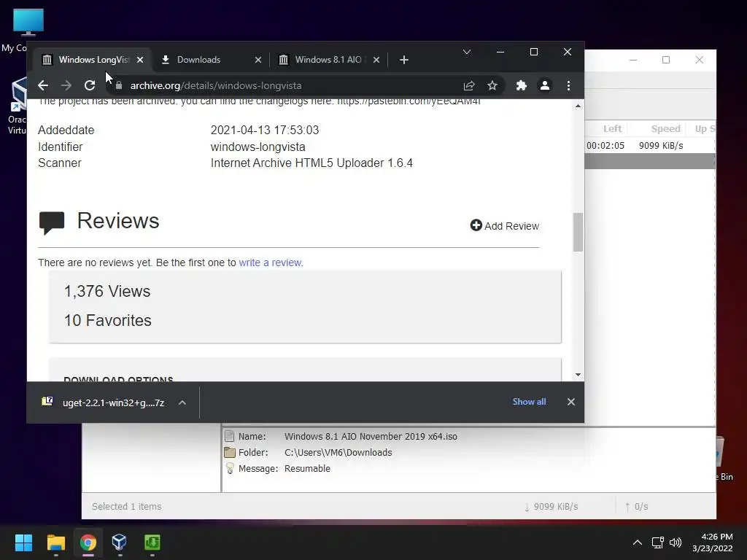This screenshot has height=560, width=747.
Task: Click uGet folder path C:\Users\VM6\Downloads
Action: pyautogui.click(x=338, y=453)
